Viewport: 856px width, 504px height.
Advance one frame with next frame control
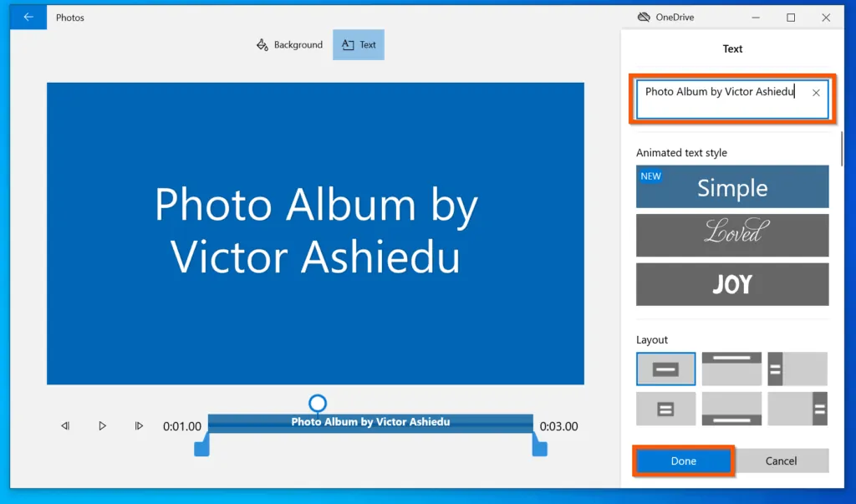(139, 426)
